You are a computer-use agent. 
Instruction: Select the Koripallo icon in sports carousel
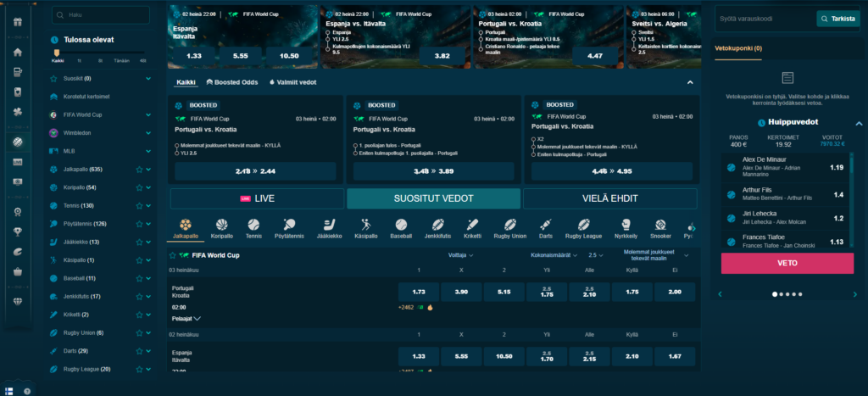click(x=221, y=225)
